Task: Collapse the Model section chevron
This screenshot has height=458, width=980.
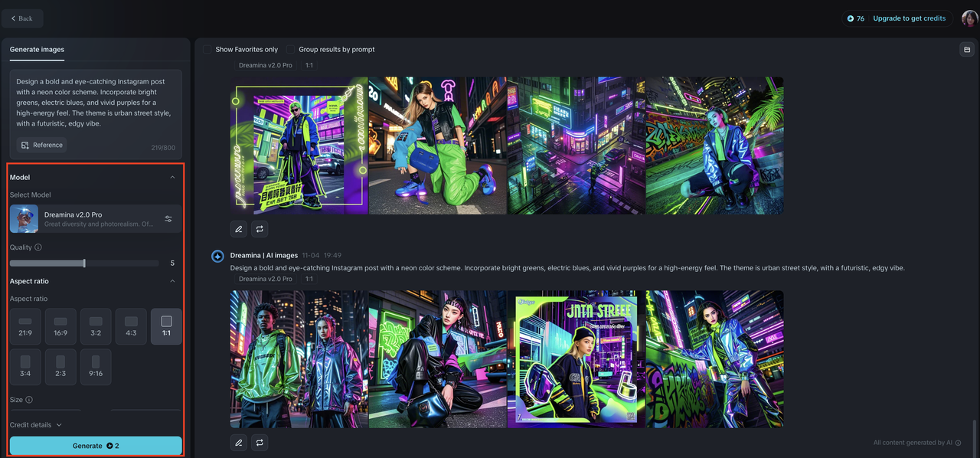Action: coord(172,177)
